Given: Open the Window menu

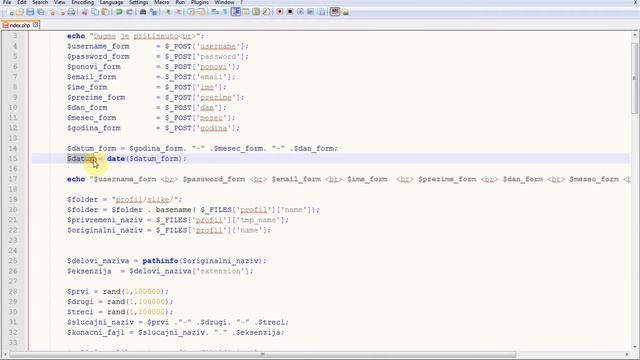Looking at the screenshot, I should point(224,2).
